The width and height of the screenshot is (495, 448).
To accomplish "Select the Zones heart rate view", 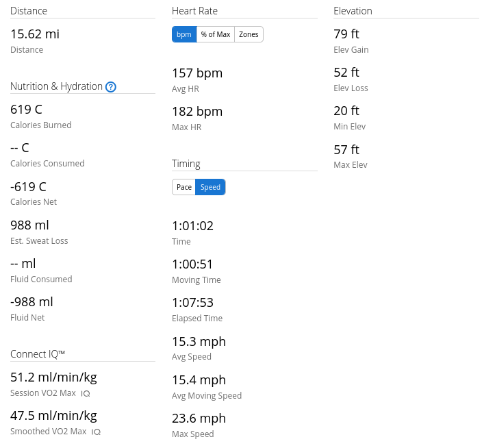I will tap(249, 34).
